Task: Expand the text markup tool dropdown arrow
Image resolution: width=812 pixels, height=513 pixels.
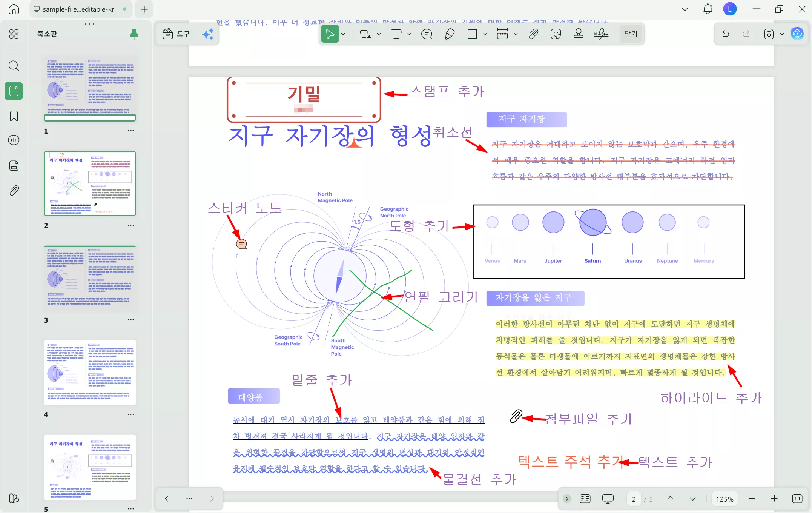Action: click(379, 34)
